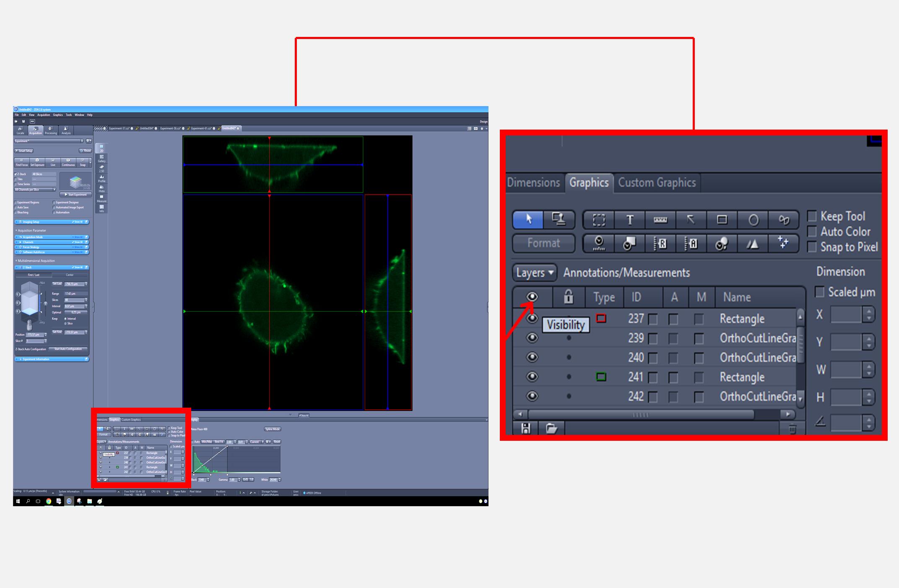Pick the Text annotation tool in enlarged inset
Image resolution: width=899 pixels, height=588 pixels.
[629, 220]
